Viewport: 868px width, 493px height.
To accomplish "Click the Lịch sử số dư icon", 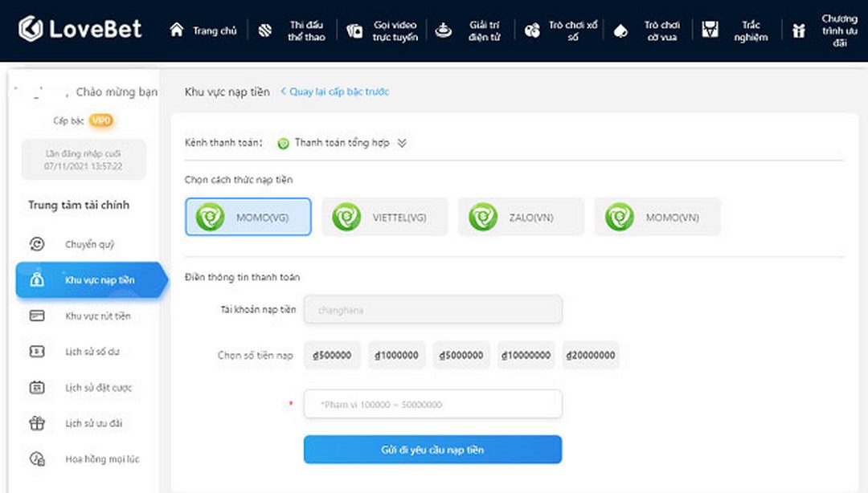I will 37,352.
